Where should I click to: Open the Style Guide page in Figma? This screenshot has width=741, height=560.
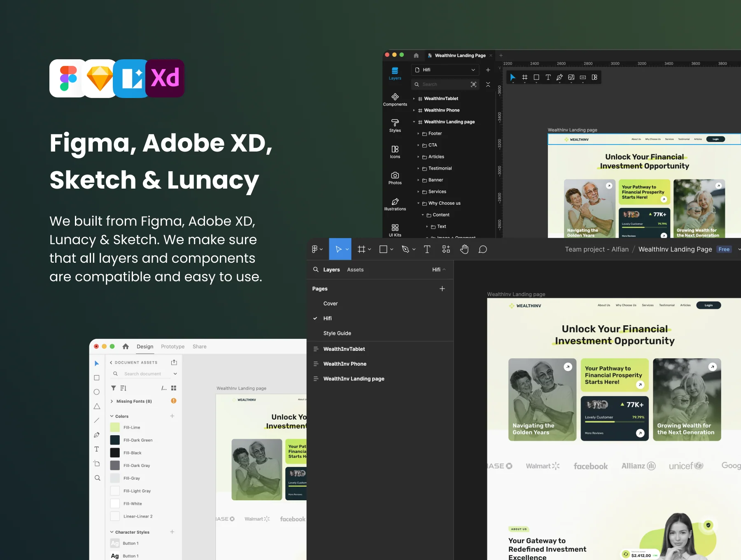click(x=337, y=333)
